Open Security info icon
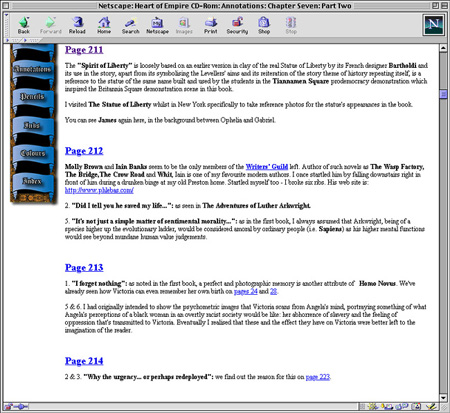 click(237, 25)
